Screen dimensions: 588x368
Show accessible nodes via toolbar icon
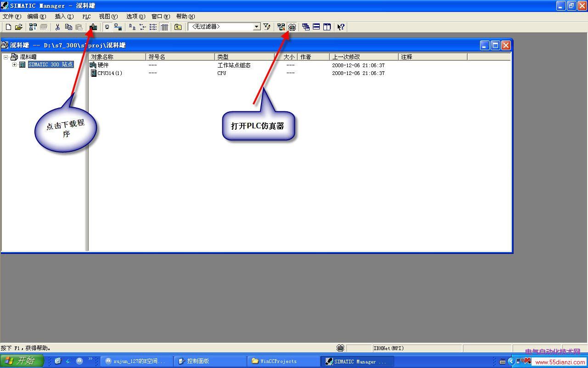[x=33, y=27]
